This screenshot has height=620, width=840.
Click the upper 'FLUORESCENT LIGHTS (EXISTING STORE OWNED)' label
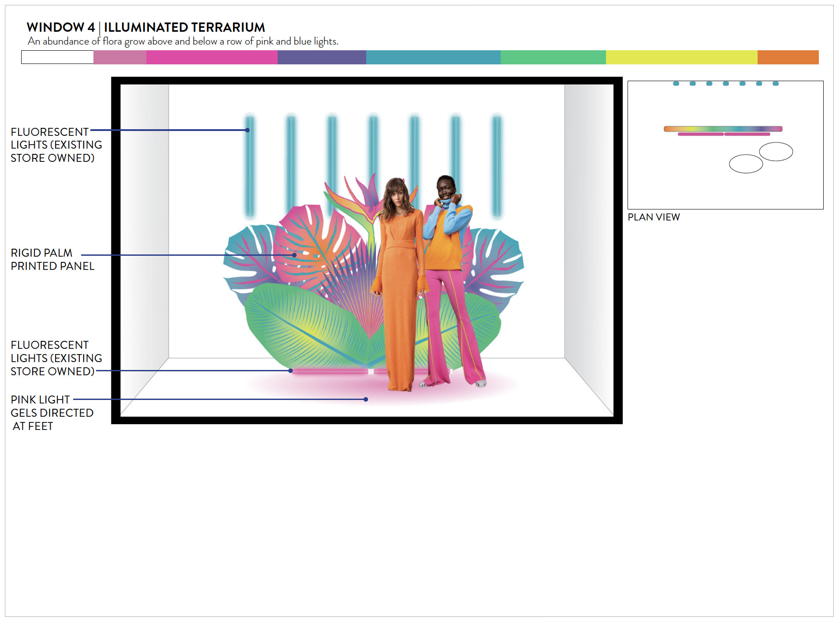pyautogui.click(x=56, y=145)
